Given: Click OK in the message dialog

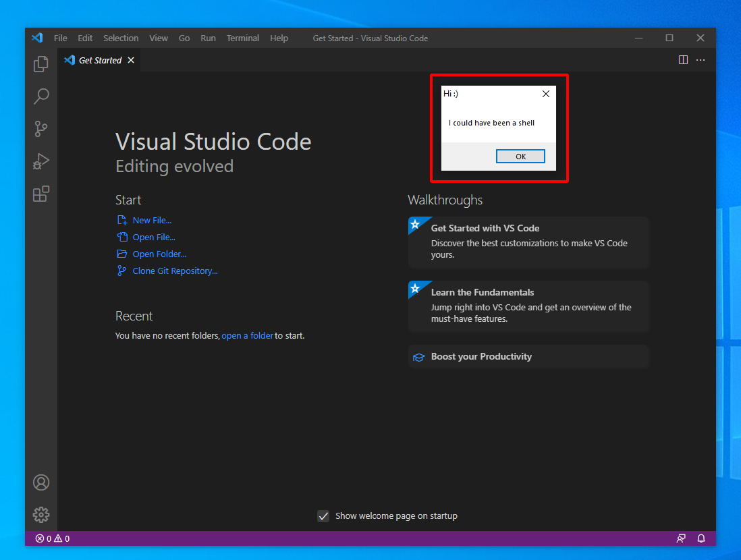Looking at the screenshot, I should pos(520,157).
